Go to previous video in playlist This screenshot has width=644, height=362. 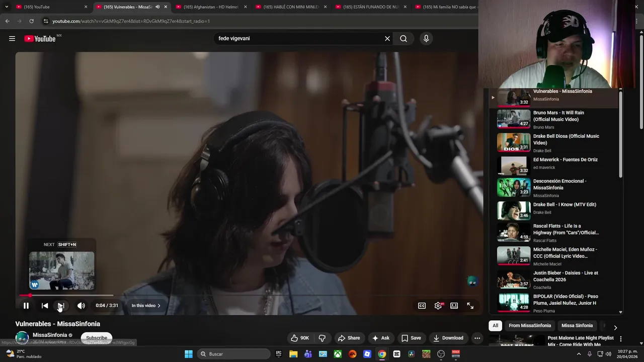pyautogui.click(x=45, y=306)
